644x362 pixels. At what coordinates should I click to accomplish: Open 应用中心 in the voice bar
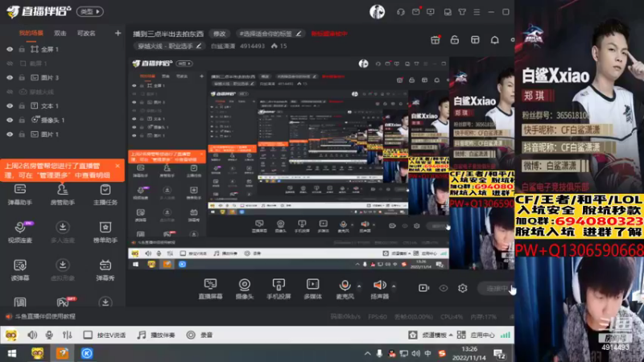coord(476,335)
